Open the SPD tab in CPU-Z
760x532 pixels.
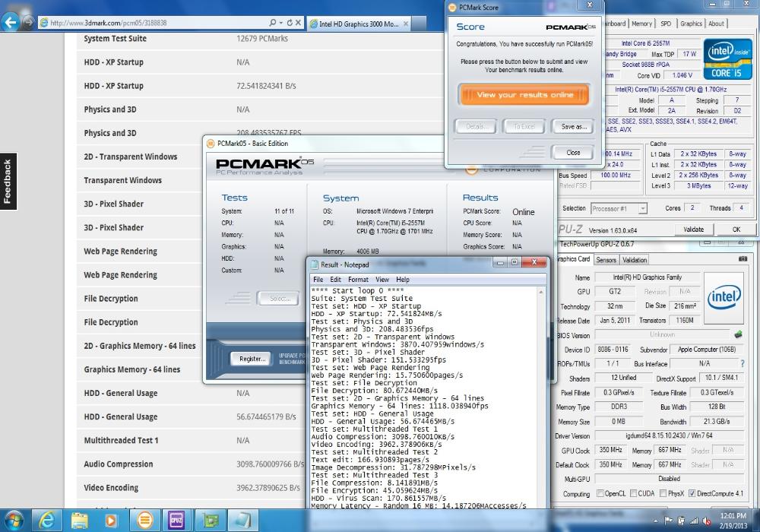(x=666, y=24)
